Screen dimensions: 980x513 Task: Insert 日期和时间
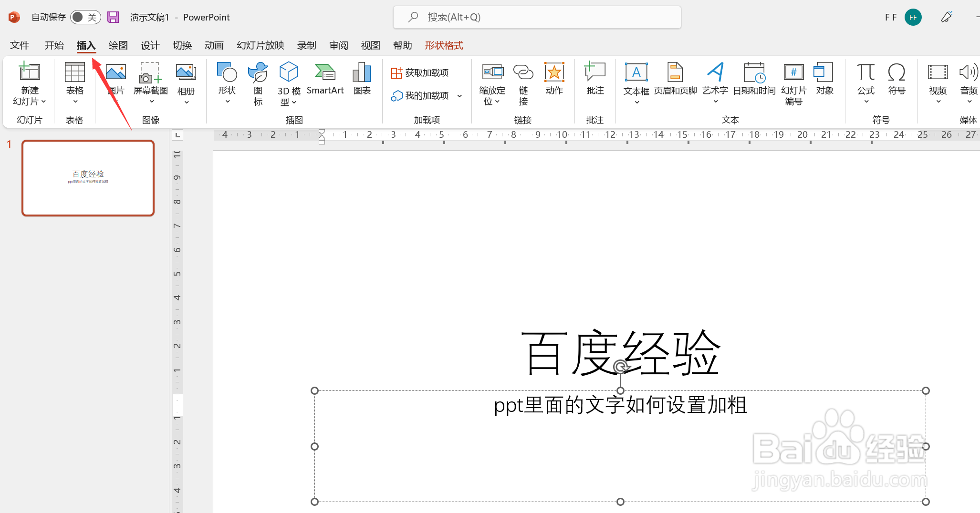pyautogui.click(x=754, y=79)
